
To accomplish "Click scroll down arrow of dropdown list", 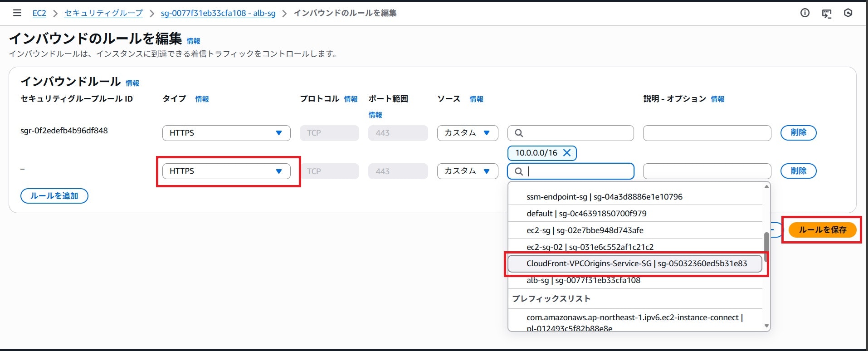I will coord(767,326).
